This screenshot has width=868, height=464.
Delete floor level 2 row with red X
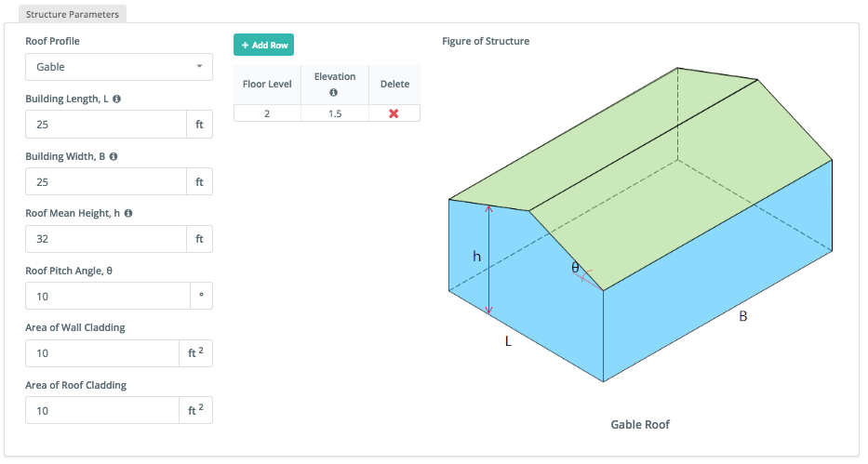point(394,113)
